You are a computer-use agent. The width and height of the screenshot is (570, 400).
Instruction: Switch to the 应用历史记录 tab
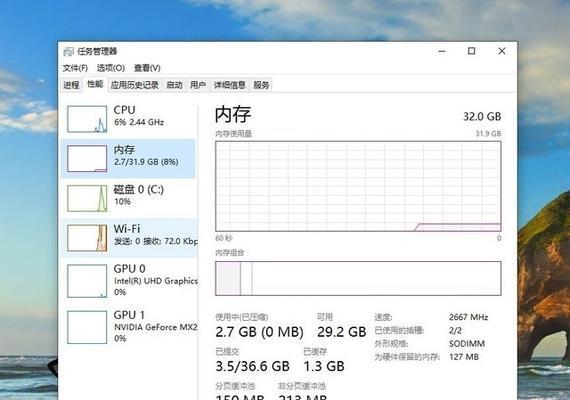(135, 85)
